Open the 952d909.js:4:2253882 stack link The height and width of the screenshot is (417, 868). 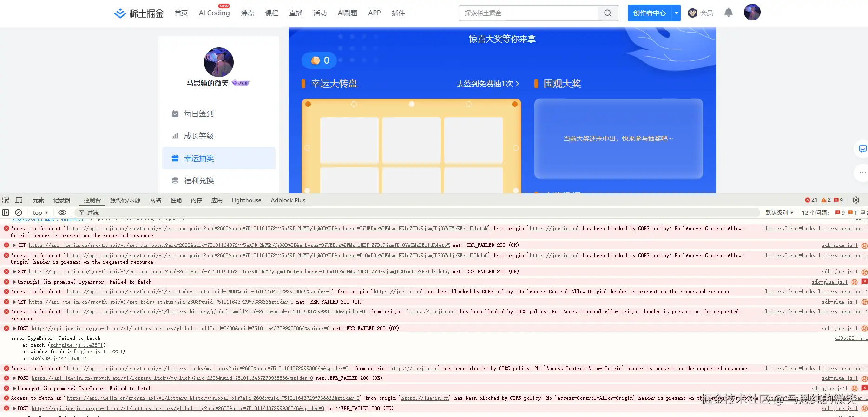[x=59, y=358]
